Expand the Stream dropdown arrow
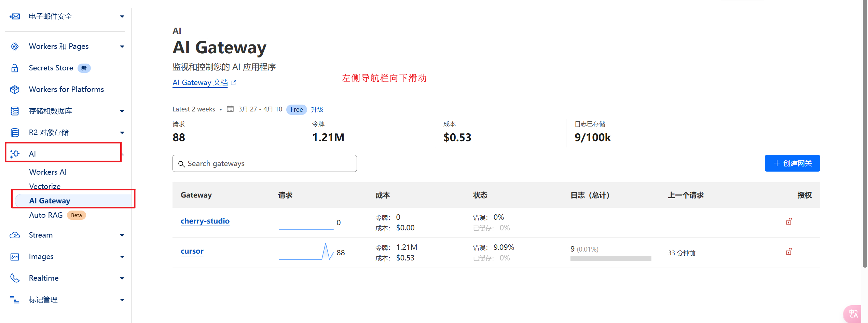The width and height of the screenshot is (868, 323). click(122, 235)
